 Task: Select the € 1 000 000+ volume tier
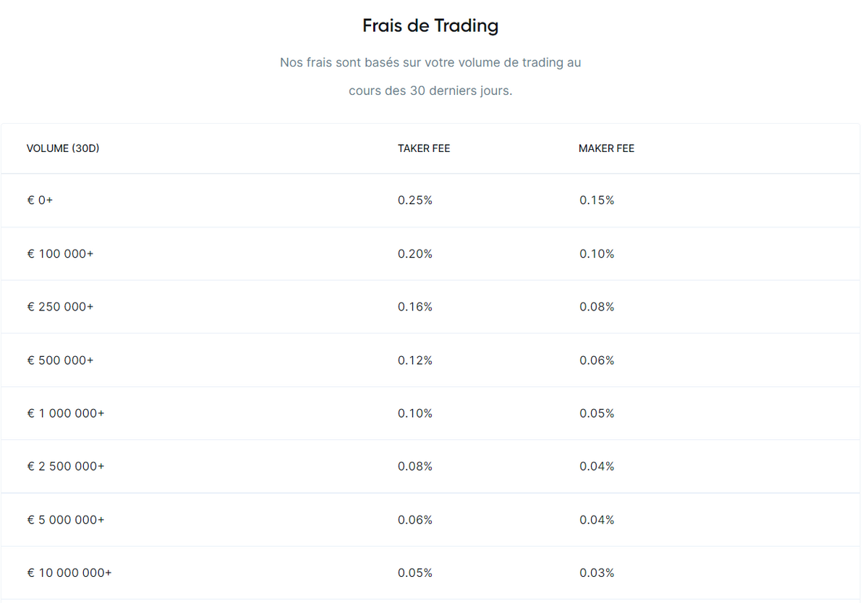click(x=66, y=413)
